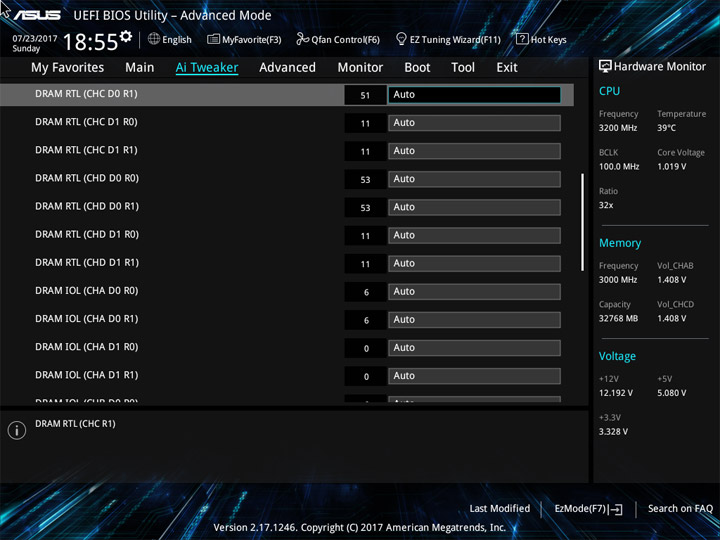This screenshot has height=540, width=720.
Task: Click the clock settings gear icon
Action: 126,36
